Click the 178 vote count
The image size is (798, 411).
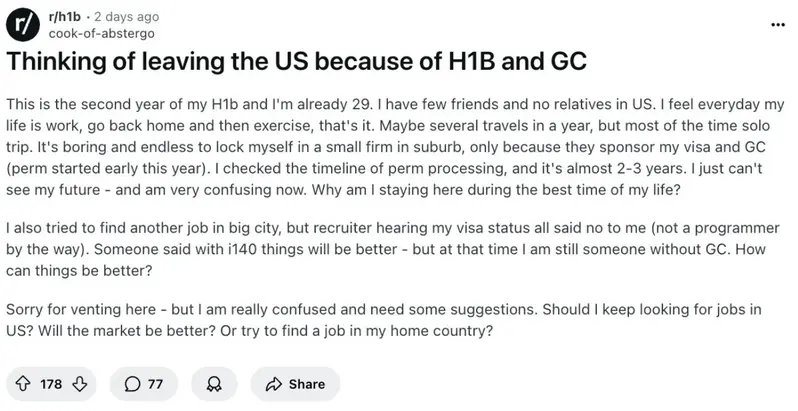51,384
